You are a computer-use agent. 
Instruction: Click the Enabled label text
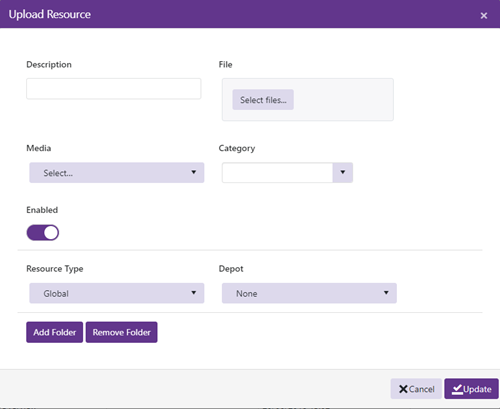tap(42, 210)
